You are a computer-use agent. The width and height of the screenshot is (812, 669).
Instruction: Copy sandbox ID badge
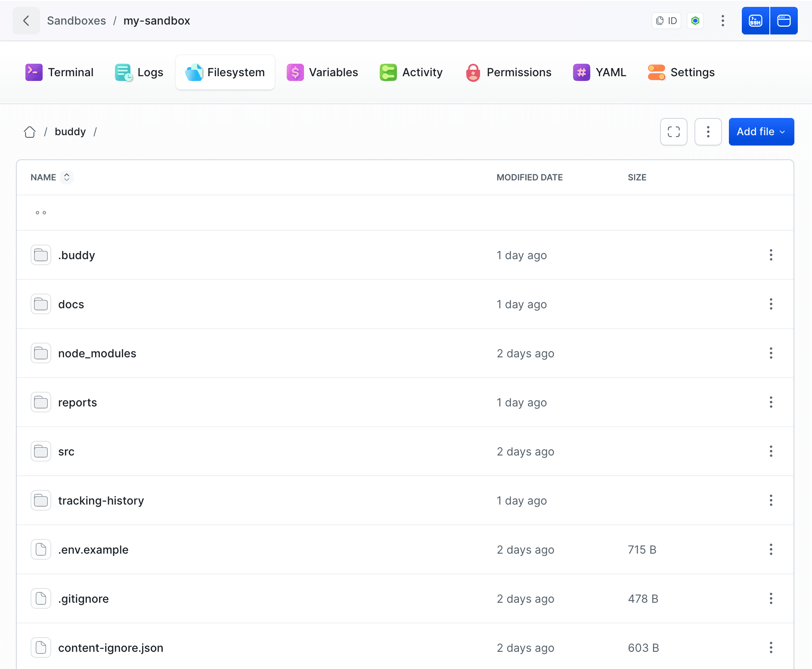click(666, 21)
